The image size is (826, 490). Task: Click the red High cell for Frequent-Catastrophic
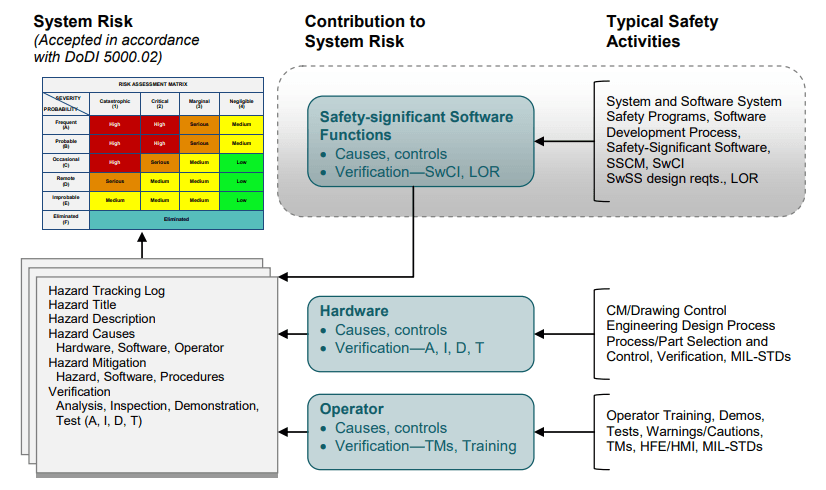114,123
